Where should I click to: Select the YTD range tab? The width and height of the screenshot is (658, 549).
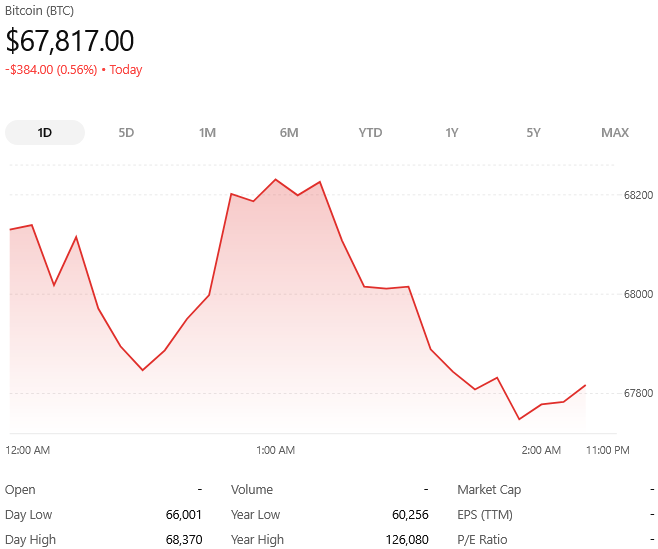tap(370, 133)
